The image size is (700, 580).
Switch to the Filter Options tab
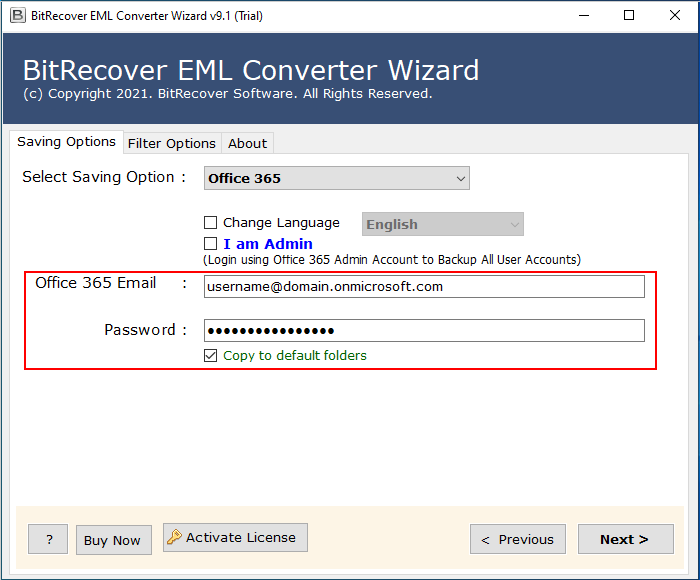tap(171, 143)
